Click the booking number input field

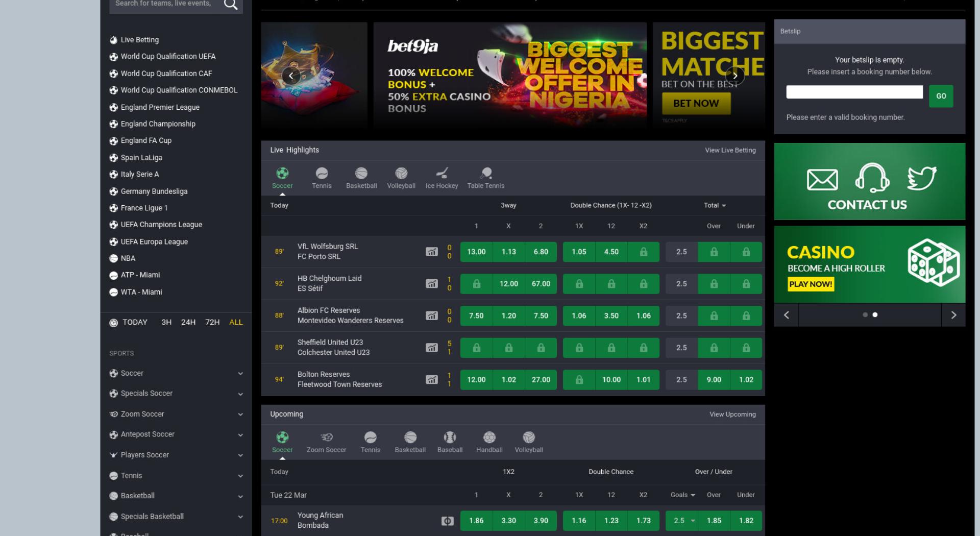pyautogui.click(x=854, y=92)
